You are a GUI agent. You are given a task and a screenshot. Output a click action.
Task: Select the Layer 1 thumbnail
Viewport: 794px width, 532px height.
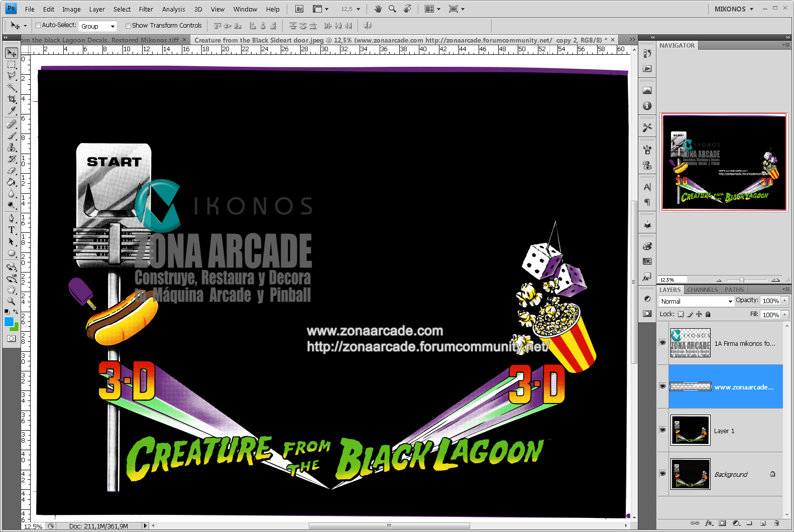pos(690,430)
